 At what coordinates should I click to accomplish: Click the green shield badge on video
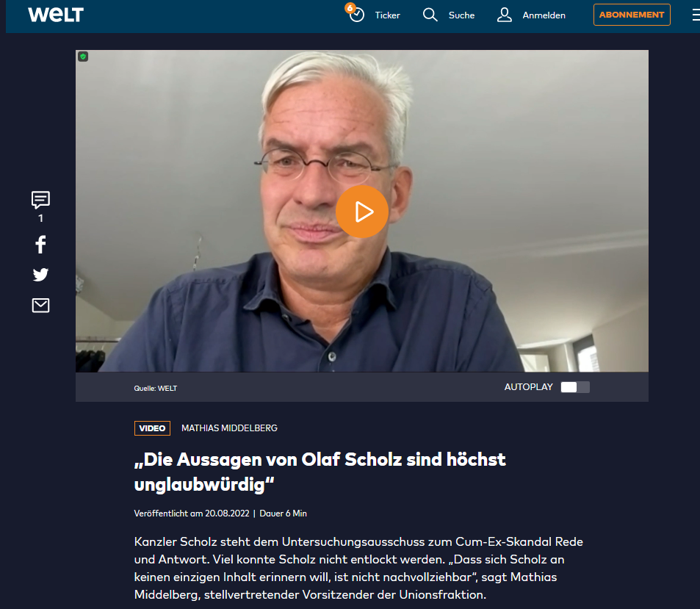point(83,57)
